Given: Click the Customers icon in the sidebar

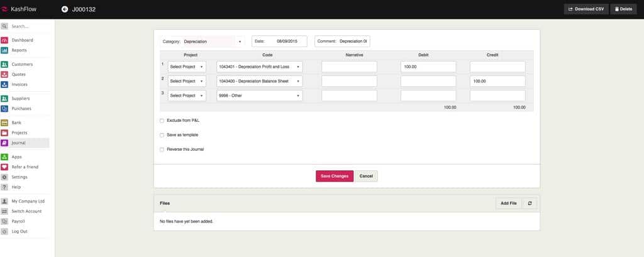Looking at the screenshot, I should pos(4,64).
